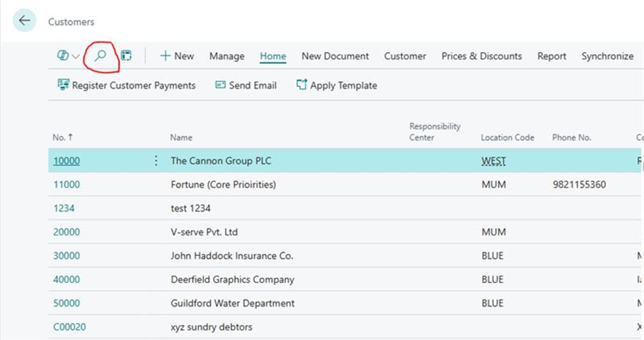Open Prices & Discounts menu
644x340 pixels.
(482, 56)
